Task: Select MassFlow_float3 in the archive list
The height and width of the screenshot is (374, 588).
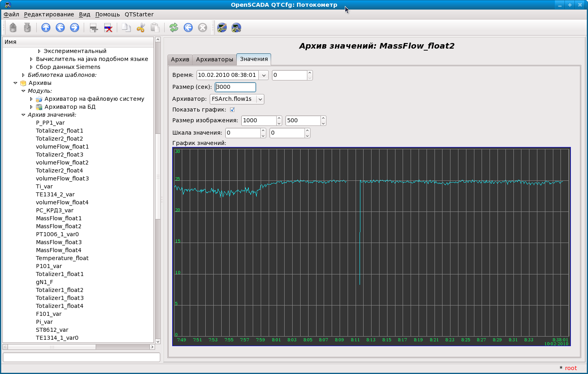Action: tap(59, 242)
